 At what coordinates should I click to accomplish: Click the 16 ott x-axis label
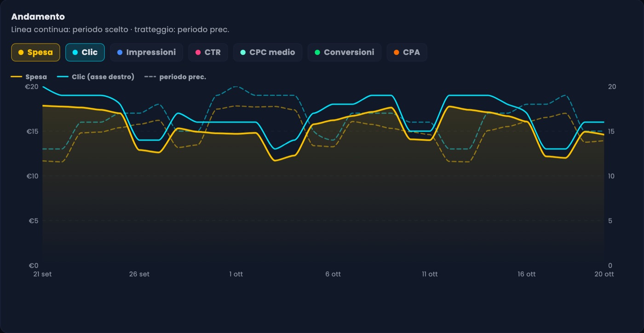click(526, 274)
